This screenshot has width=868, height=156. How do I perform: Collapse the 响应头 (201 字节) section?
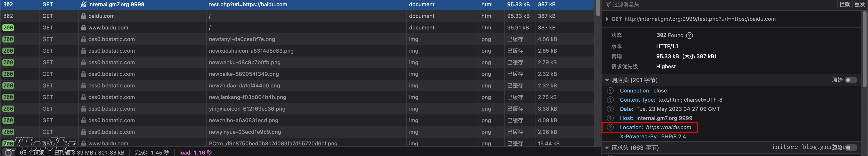pos(607,80)
